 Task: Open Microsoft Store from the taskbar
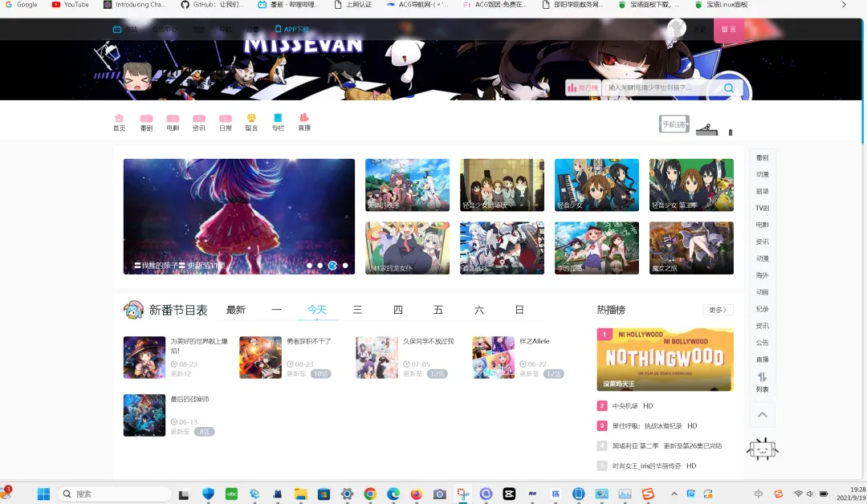(324, 494)
